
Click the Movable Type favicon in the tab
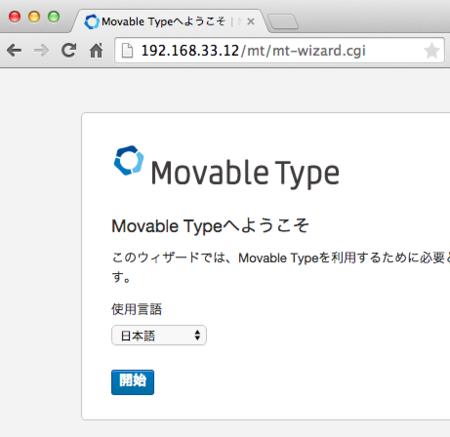[91, 22]
